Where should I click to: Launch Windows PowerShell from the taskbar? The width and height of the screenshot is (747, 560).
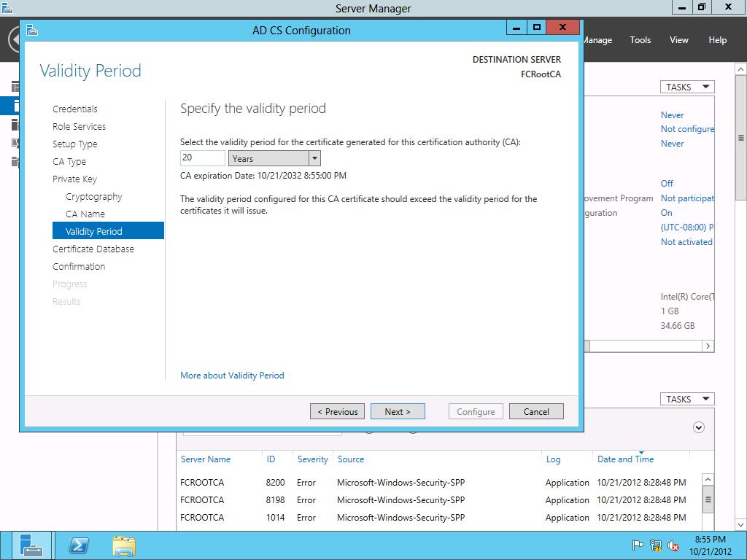[79, 545]
